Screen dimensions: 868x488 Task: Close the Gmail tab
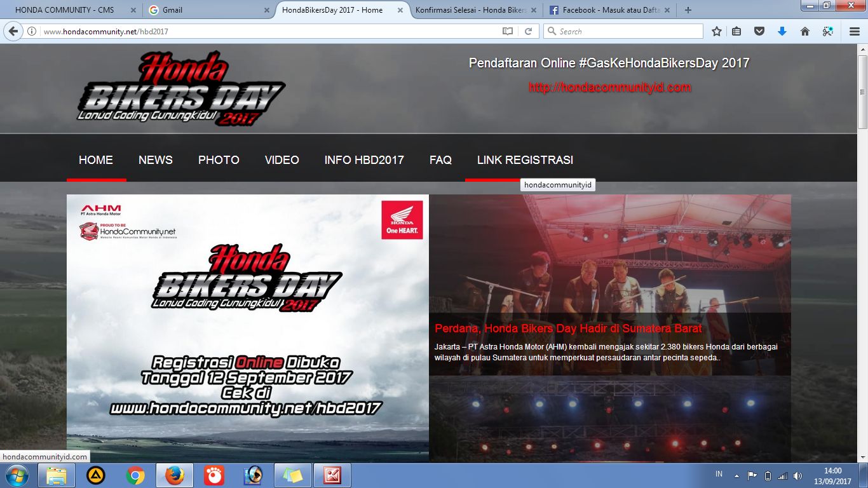point(268,10)
